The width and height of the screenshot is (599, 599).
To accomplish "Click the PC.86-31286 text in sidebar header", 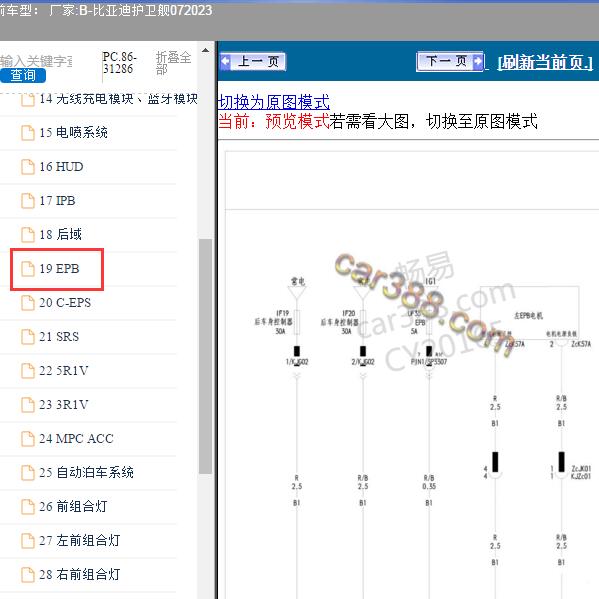I will point(119,63).
